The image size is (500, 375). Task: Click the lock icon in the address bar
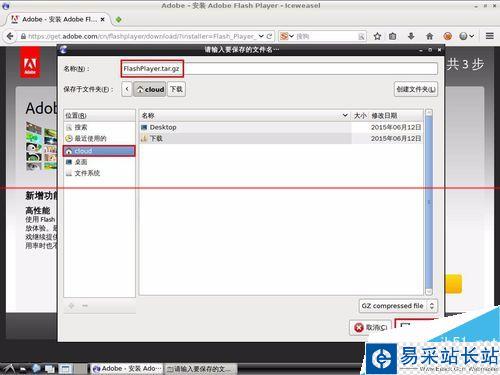coord(23,36)
